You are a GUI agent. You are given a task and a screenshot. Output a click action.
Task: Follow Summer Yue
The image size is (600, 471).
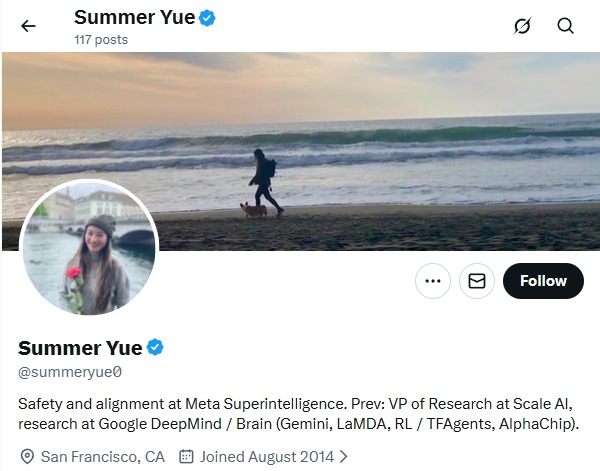pyautogui.click(x=543, y=281)
